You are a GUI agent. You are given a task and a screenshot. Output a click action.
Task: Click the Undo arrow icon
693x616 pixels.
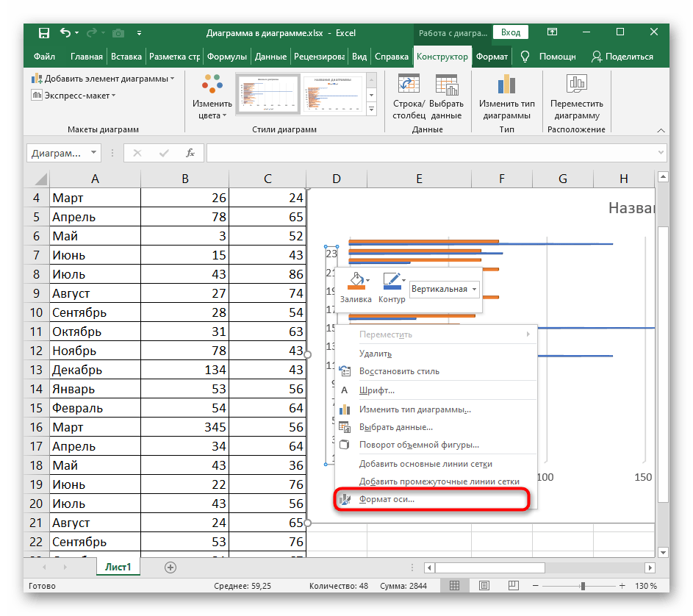click(65, 33)
